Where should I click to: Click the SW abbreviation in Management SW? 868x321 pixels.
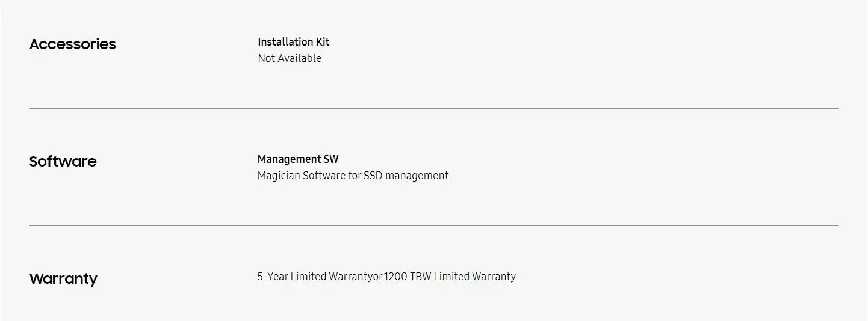tap(330, 159)
